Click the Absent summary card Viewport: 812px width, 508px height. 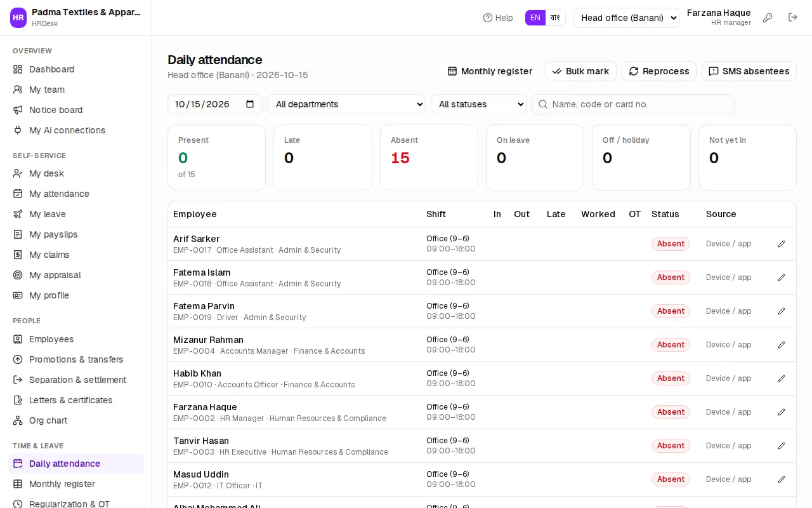pos(429,157)
